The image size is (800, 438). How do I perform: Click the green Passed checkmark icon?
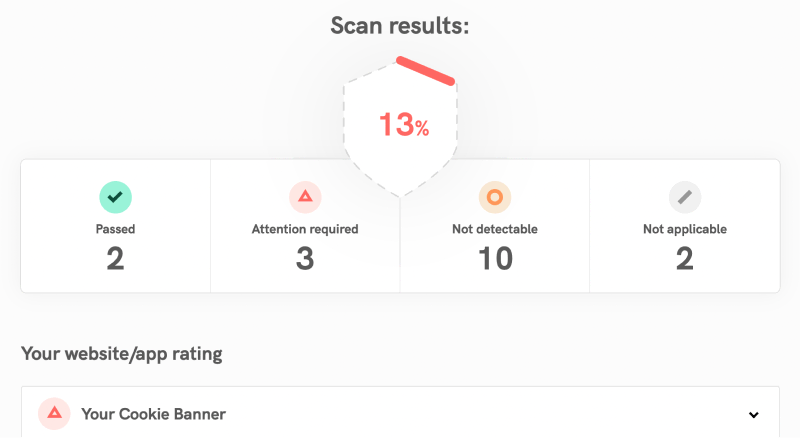(x=115, y=197)
